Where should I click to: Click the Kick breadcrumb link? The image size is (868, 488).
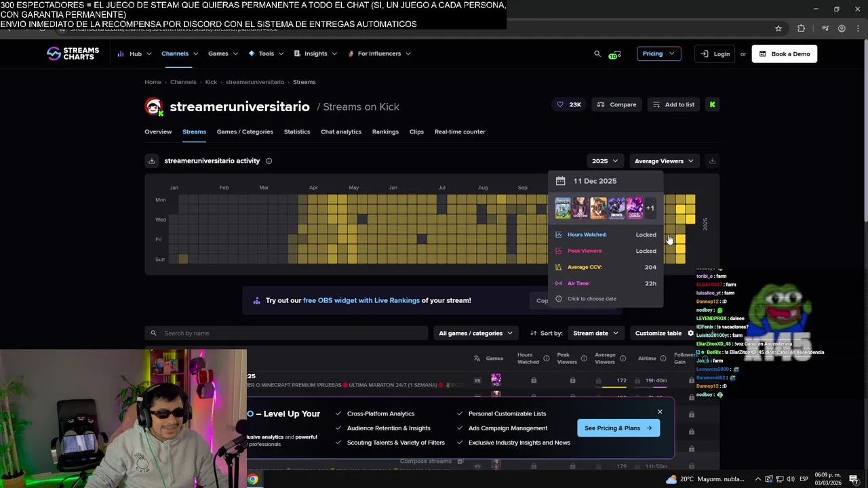(211, 82)
